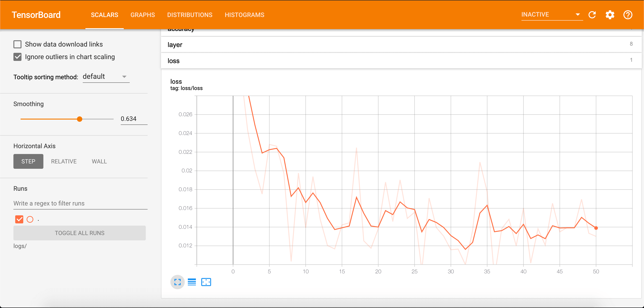Select the run's radio circle button
This screenshot has height=308, width=644.
(x=30, y=219)
